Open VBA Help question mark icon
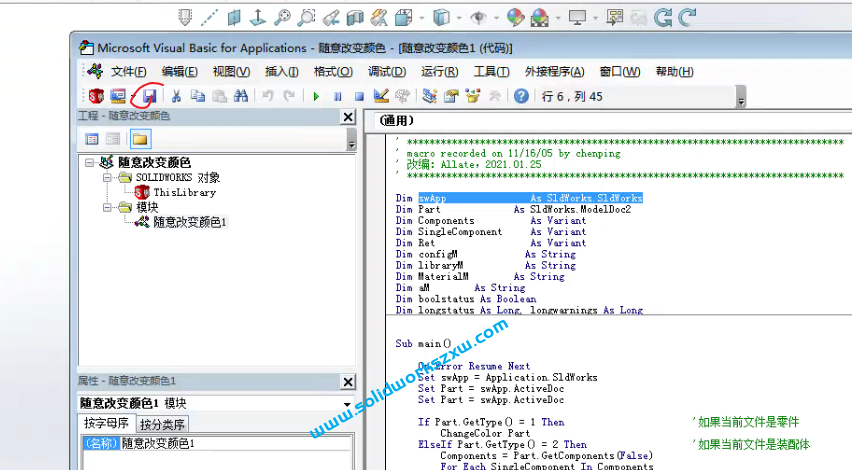 coord(521,96)
